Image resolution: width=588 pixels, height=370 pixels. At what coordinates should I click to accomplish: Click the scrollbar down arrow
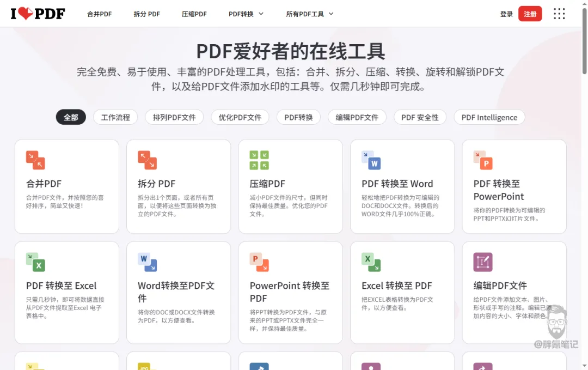click(x=584, y=365)
